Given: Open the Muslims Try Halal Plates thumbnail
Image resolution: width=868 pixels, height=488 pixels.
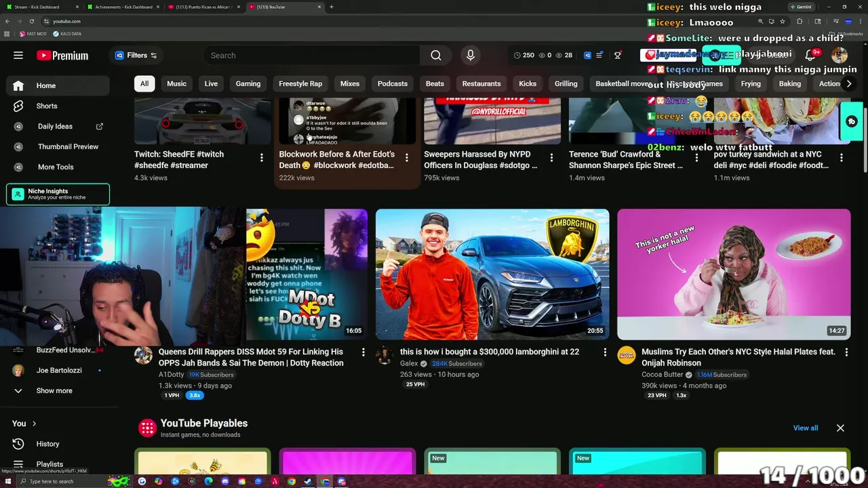Looking at the screenshot, I should pos(734,274).
